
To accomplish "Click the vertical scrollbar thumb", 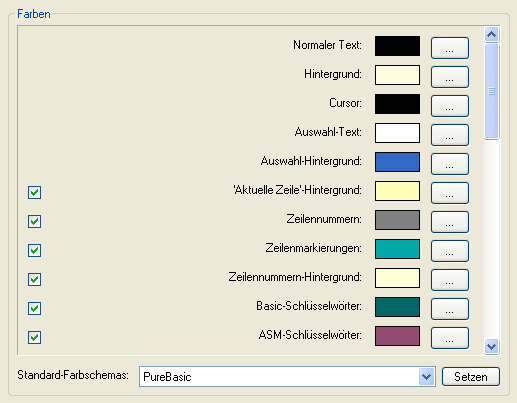I will [x=492, y=91].
